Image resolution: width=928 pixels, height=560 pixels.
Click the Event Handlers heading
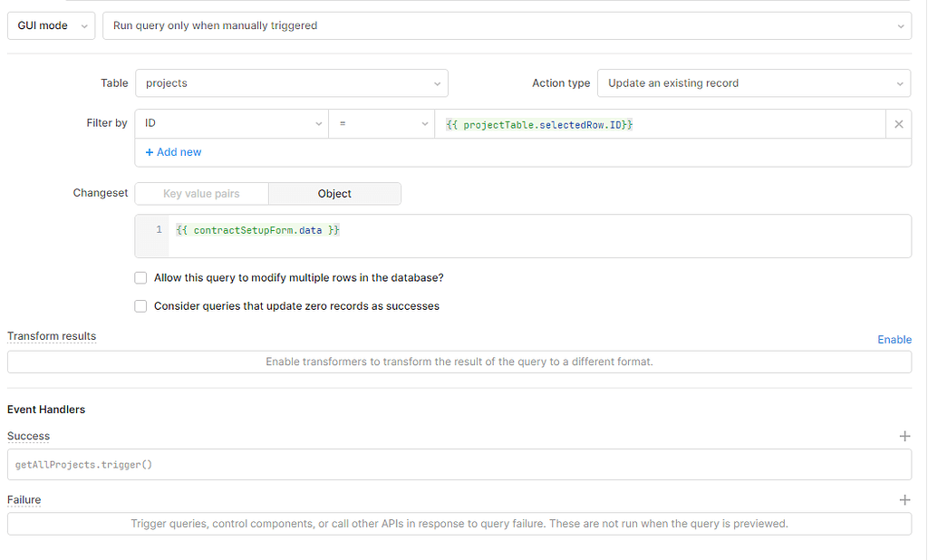point(46,410)
